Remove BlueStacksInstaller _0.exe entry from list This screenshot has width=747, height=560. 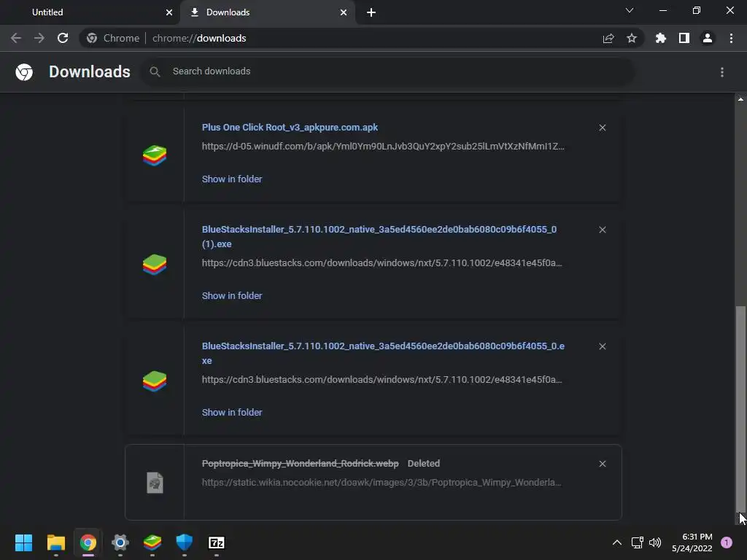pyautogui.click(x=603, y=346)
